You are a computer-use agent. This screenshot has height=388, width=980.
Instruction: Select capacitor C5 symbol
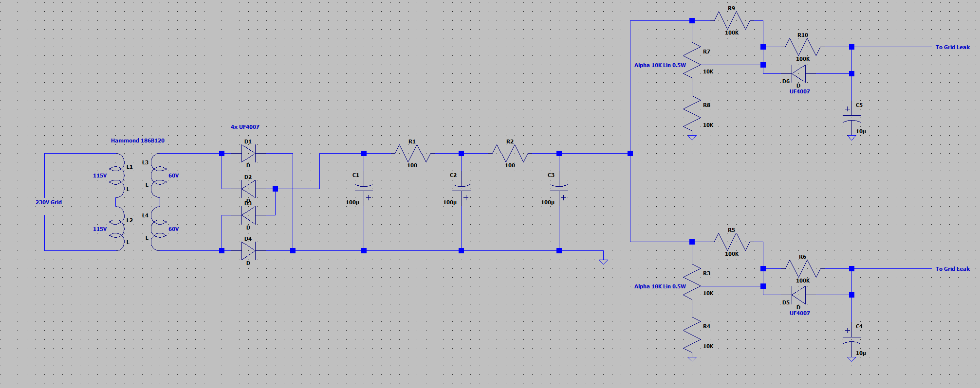[851, 118]
